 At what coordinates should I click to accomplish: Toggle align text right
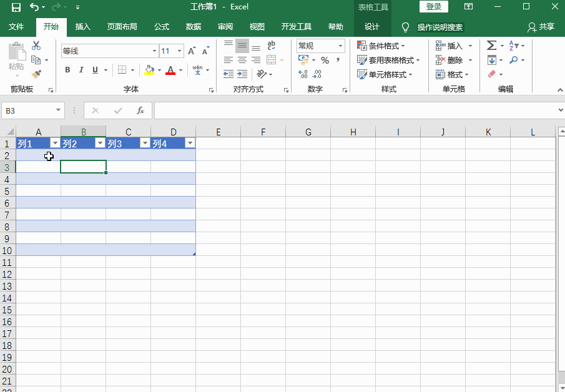[x=256, y=60]
